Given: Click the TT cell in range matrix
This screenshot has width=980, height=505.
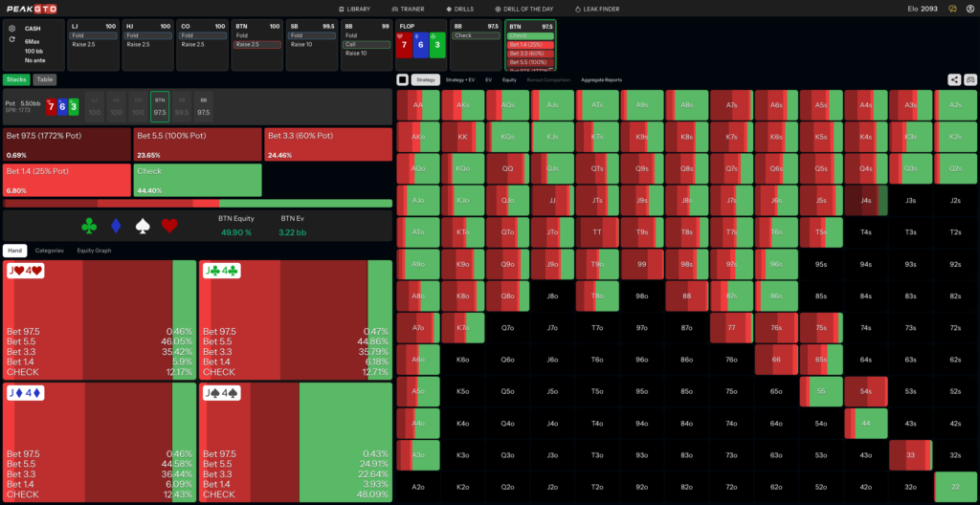Looking at the screenshot, I should pos(597,232).
